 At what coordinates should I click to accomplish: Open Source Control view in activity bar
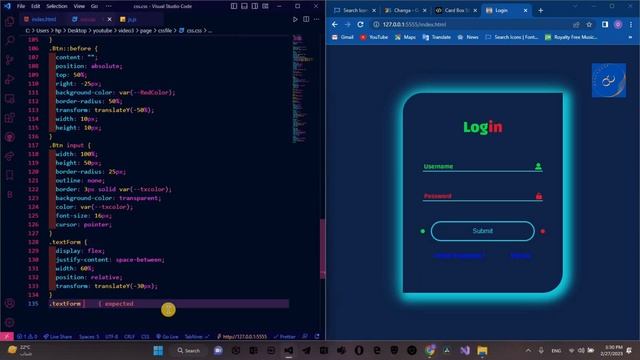[9, 60]
